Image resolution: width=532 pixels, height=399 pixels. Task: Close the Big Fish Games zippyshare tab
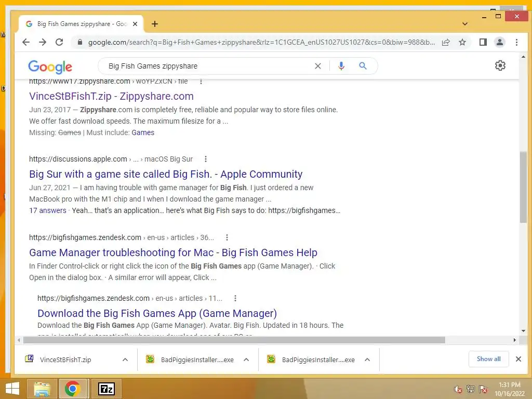[x=135, y=24]
